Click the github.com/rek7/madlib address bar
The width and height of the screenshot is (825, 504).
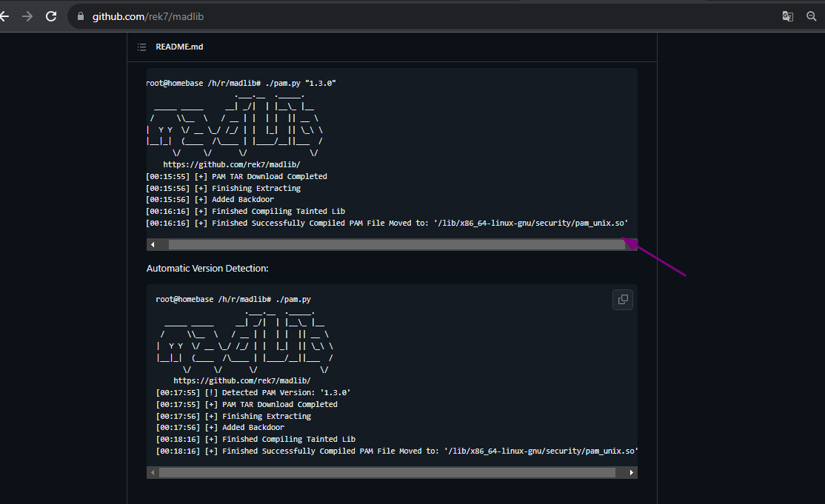pyautogui.click(x=148, y=16)
